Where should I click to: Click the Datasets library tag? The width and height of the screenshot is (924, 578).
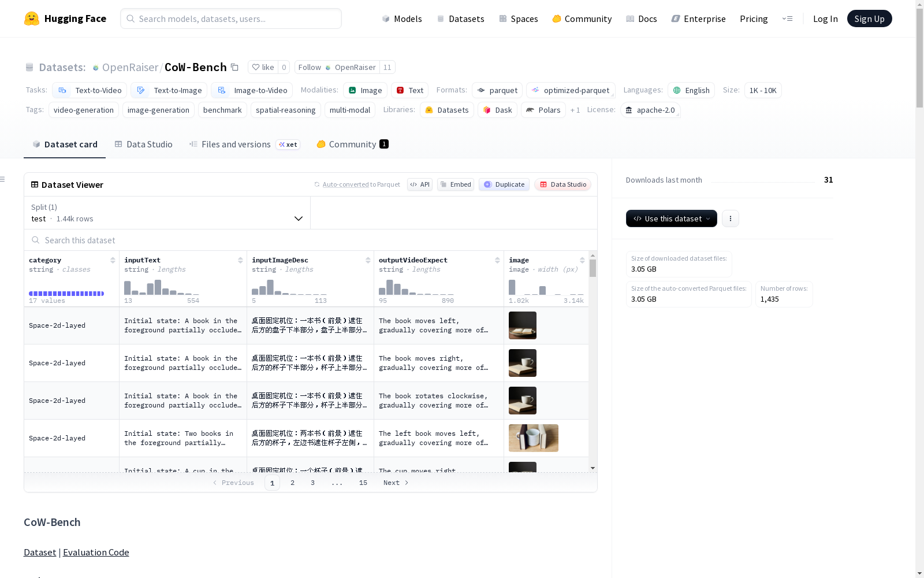pyautogui.click(x=447, y=110)
